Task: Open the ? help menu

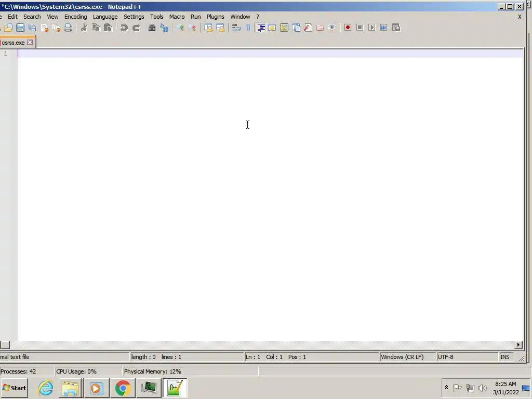Action: (x=258, y=17)
